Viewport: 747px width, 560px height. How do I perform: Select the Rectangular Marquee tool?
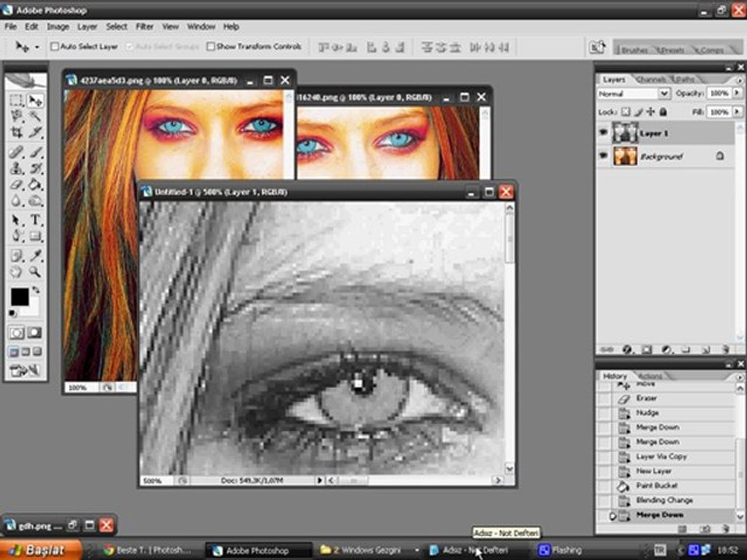point(16,100)
